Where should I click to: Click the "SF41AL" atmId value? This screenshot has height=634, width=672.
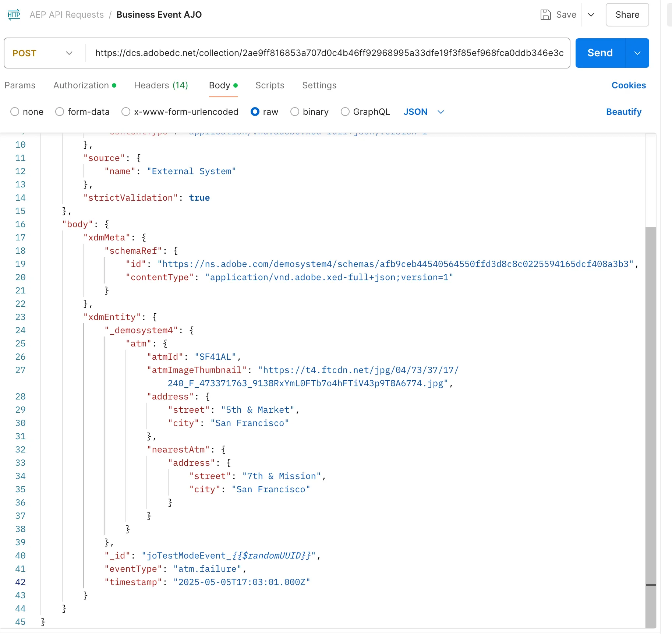click(x=215, y=357)
